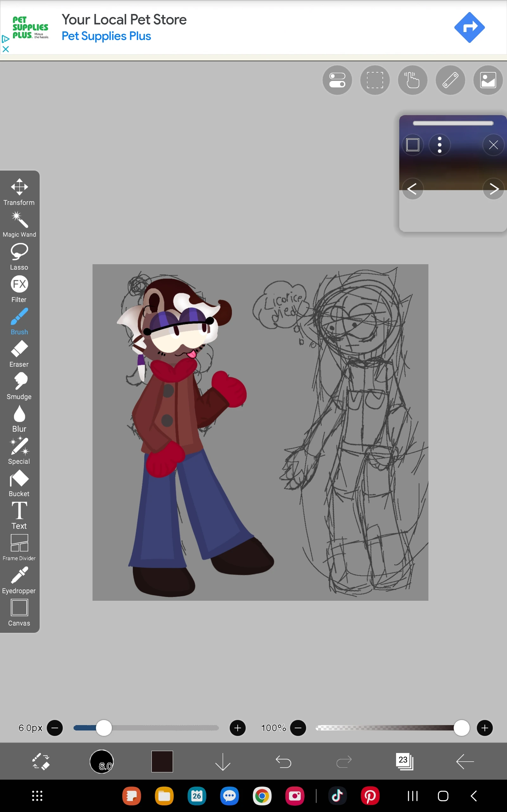This screenshot has height=812, width=507.
Task: Go to the next reference image
Action: point(494,189)
